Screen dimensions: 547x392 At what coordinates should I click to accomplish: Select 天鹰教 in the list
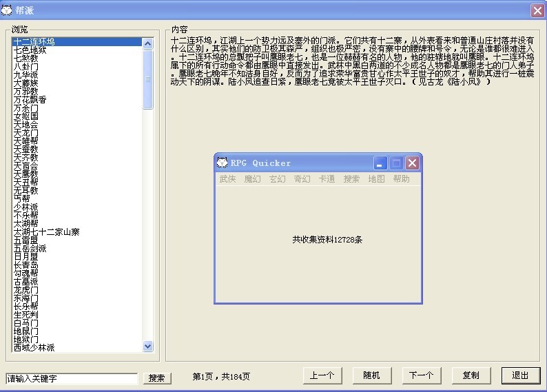point(77,174)
